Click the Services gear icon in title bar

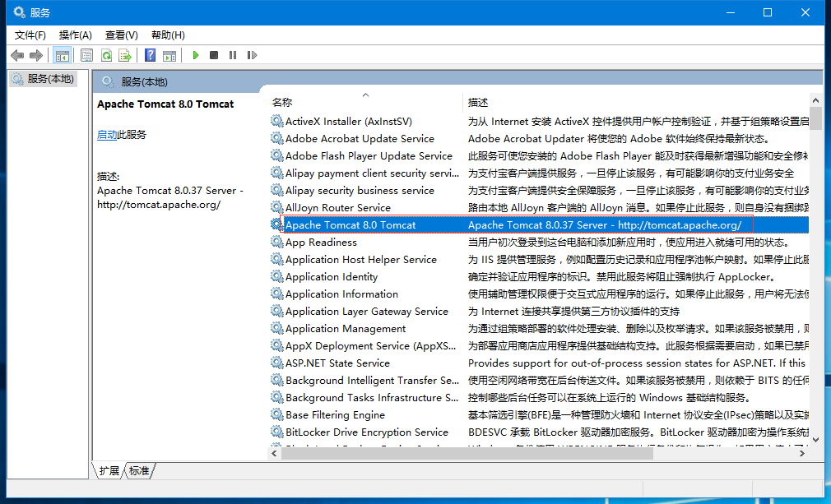click(x=19, y=12)
